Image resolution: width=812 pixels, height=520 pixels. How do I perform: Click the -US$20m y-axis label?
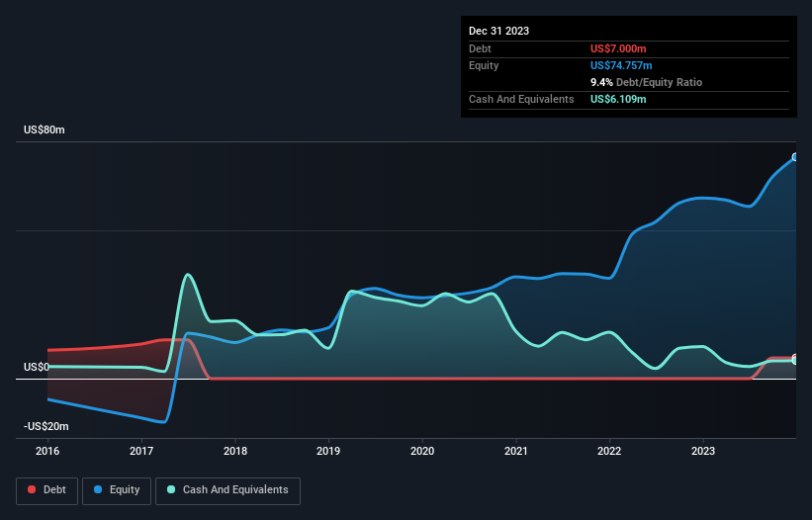(46, 426)
